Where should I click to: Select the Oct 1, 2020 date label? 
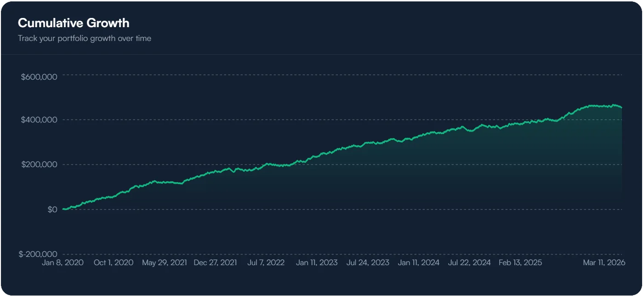pyautogui.click(x=113, y=262)
